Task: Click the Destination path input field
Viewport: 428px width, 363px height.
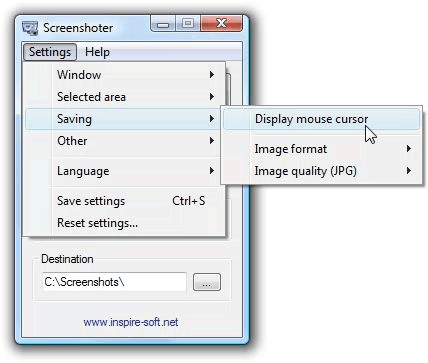Action: [x=114, y=282]
